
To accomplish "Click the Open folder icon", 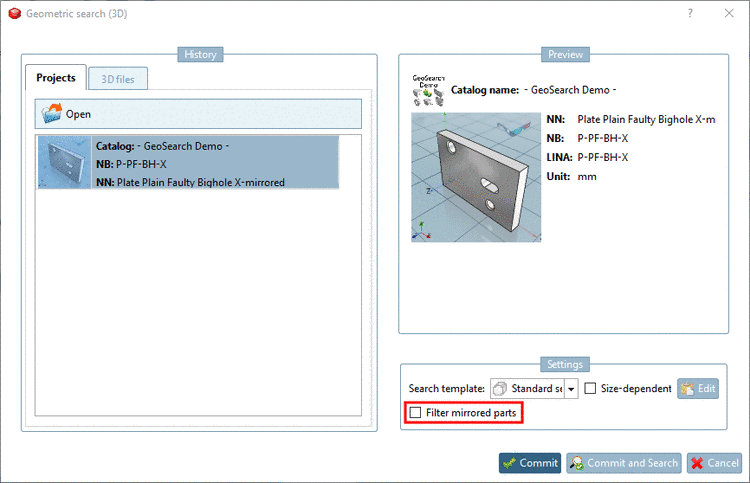I will pyautogui.click(x=51, y=114).
